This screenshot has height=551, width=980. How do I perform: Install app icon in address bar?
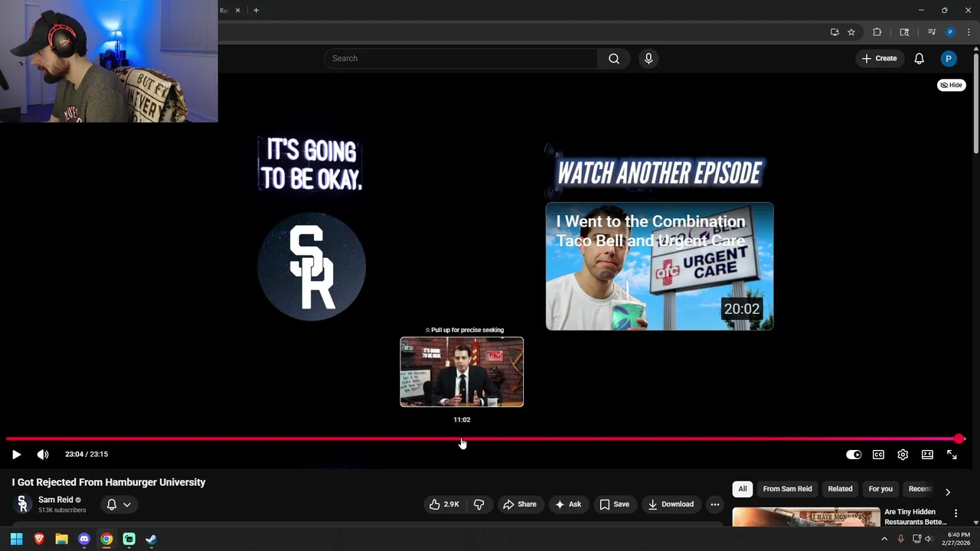(x=835, y=32)
